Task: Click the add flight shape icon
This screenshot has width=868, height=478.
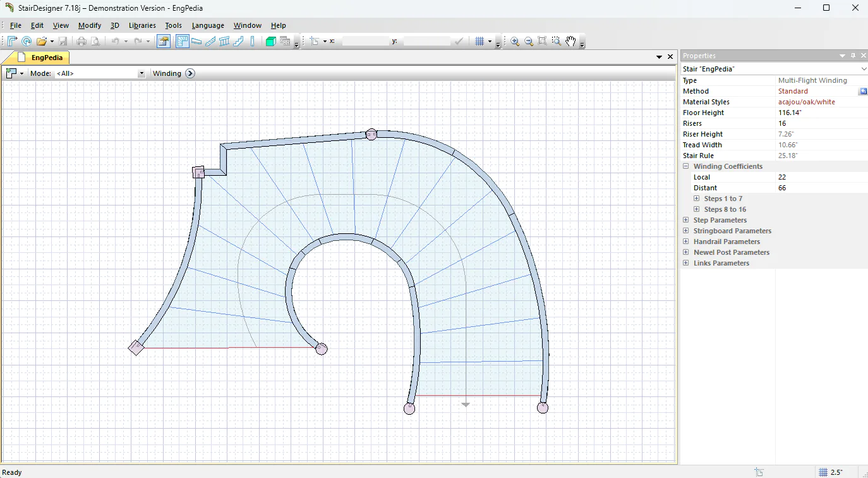Action: pos(11,73)
